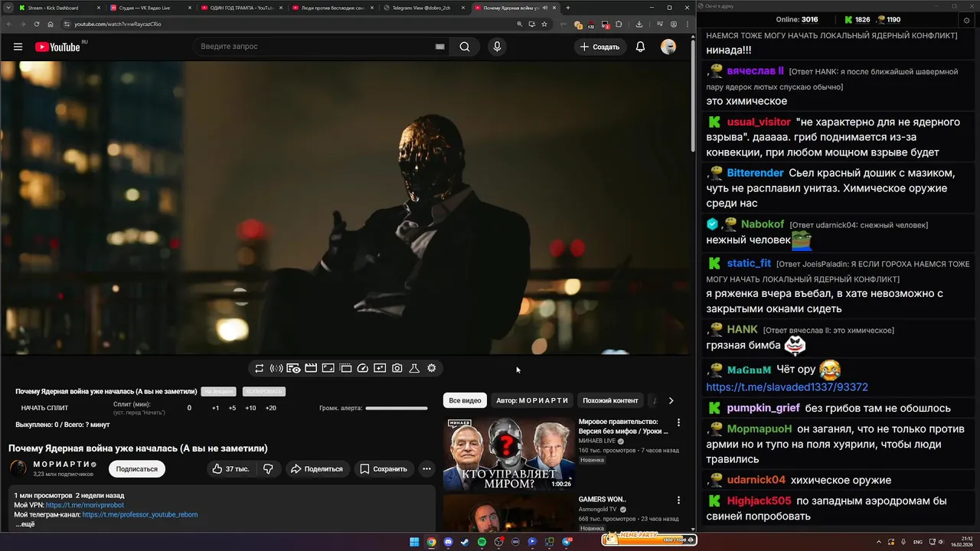This screenshot has width=980, height=551.
Task: Dislike the video with thumbs-down
Action: 268,468
